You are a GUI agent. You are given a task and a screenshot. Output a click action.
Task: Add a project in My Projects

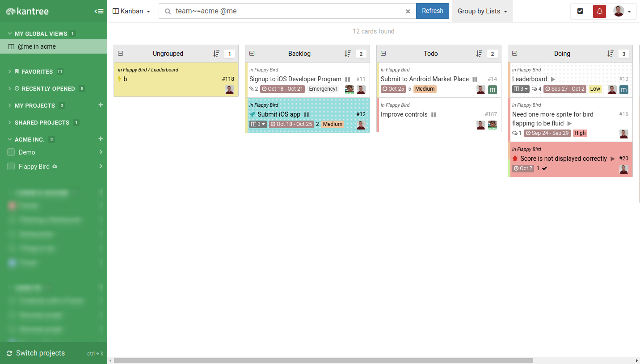click(101, 105)
